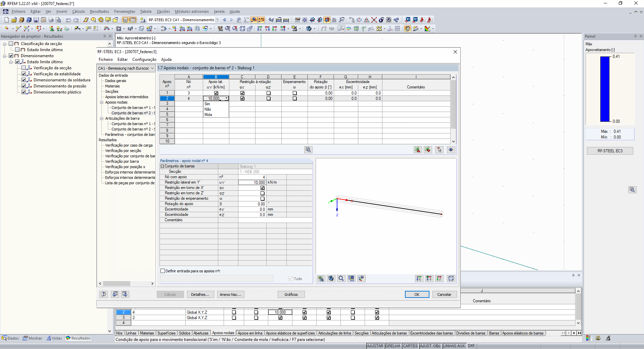Switch to the Barras table tab
Viewport: 644px width, 349px height.
(494, 333)
